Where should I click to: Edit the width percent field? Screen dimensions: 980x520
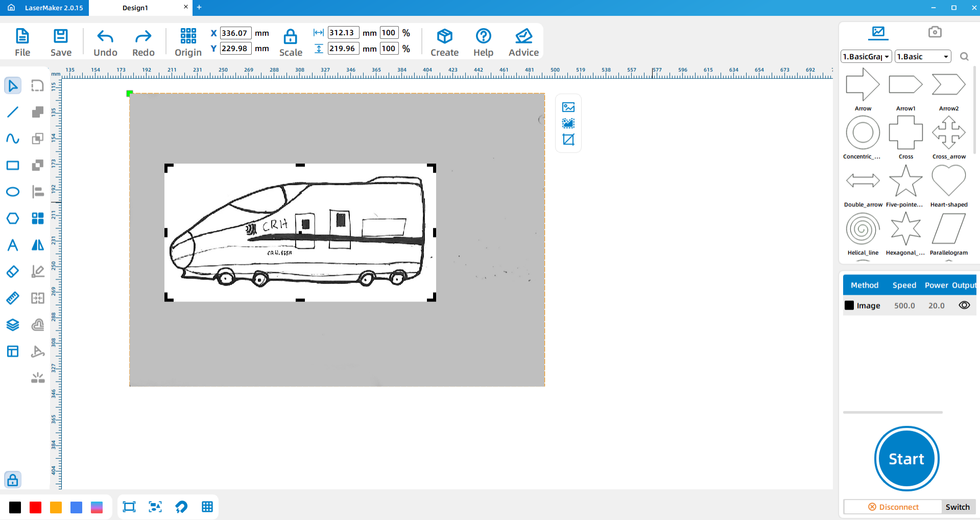389,33
